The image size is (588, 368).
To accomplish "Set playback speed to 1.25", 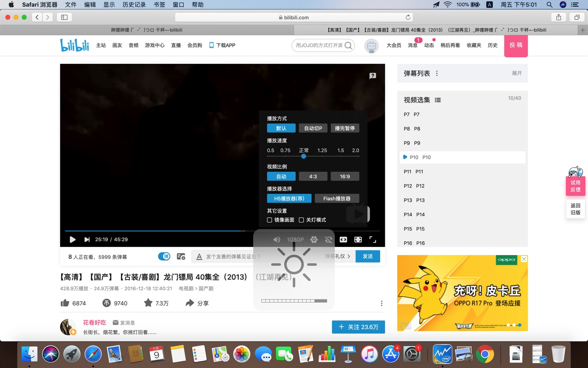I will pyautogui.click(x=322, y=150).
